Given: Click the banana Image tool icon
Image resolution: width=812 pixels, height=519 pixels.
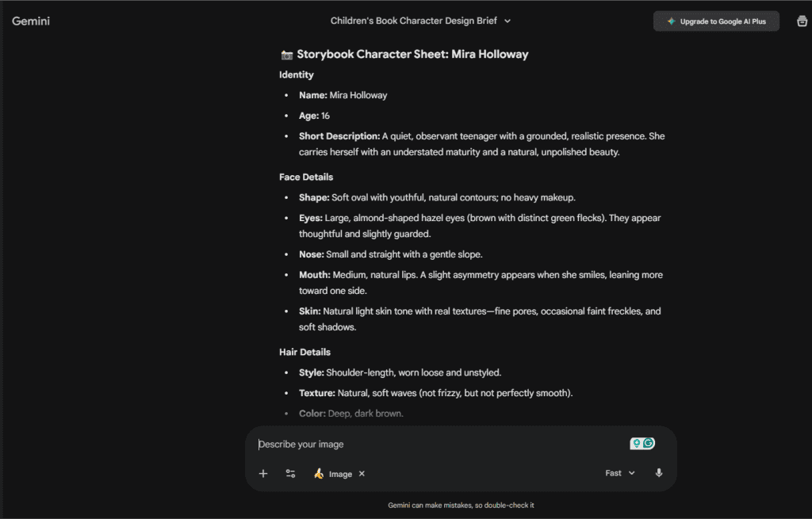Looking at the screenshot, I should coord(319,474).
